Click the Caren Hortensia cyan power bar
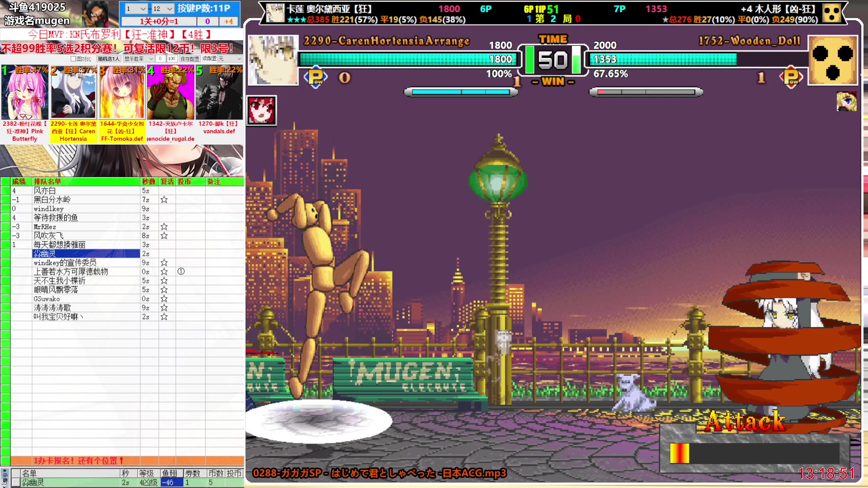The image size is (868, 488). (461, 92)
